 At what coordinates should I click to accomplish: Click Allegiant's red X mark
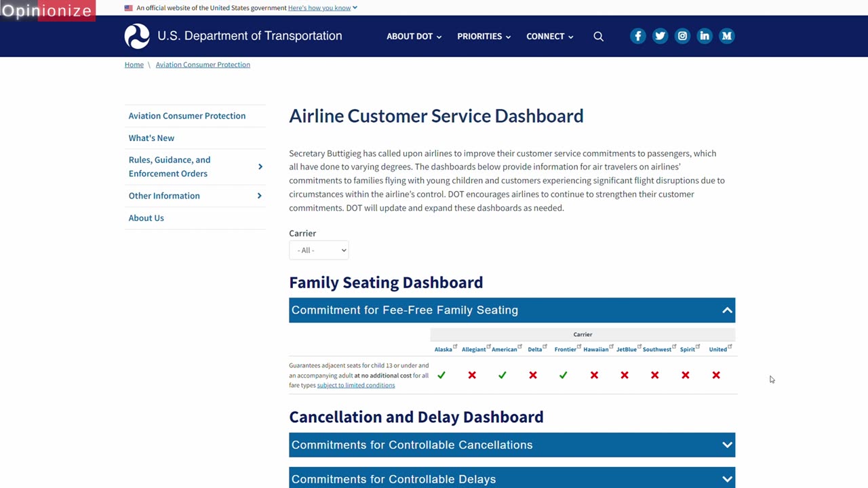(472, 375)
